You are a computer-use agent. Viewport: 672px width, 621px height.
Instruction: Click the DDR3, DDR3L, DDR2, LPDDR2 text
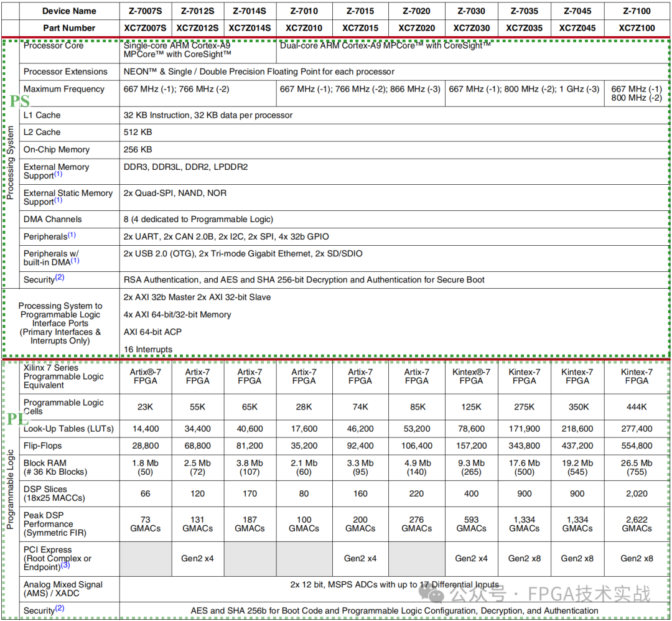185,167
